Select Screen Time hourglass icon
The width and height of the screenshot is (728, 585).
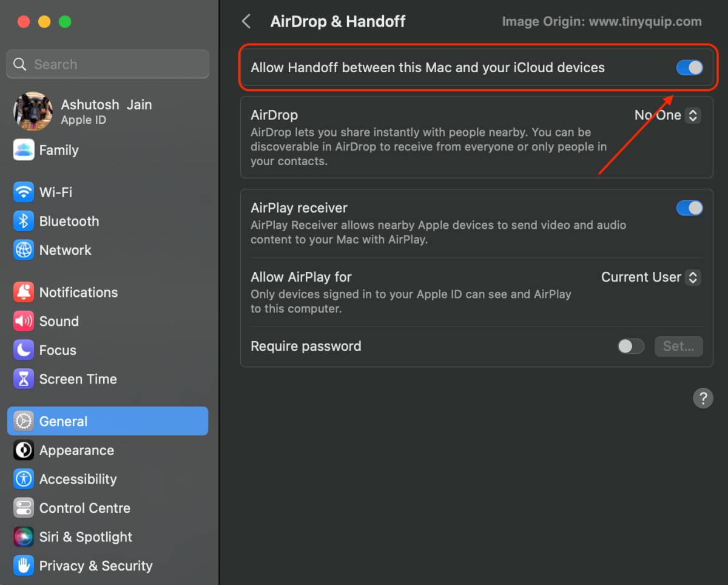(24, 379)
